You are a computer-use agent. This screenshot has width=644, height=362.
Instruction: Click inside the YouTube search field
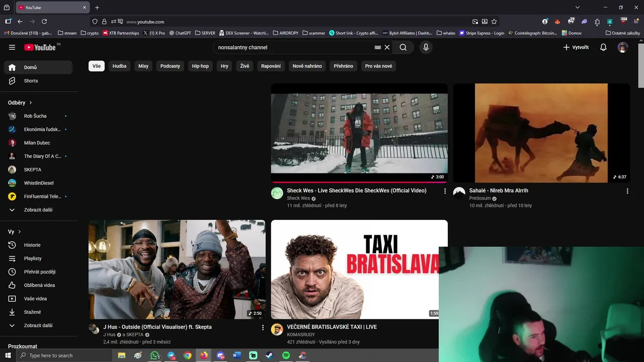(294, 47)
